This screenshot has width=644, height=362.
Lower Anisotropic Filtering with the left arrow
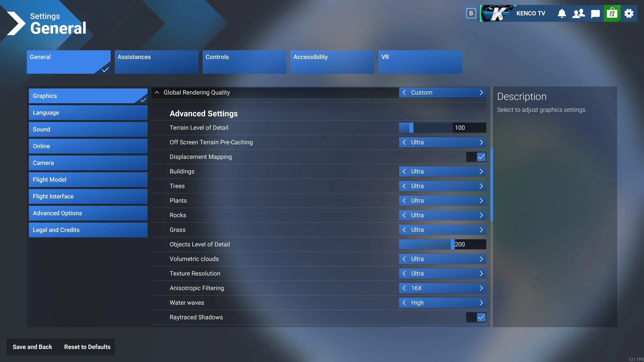[404, 288]
